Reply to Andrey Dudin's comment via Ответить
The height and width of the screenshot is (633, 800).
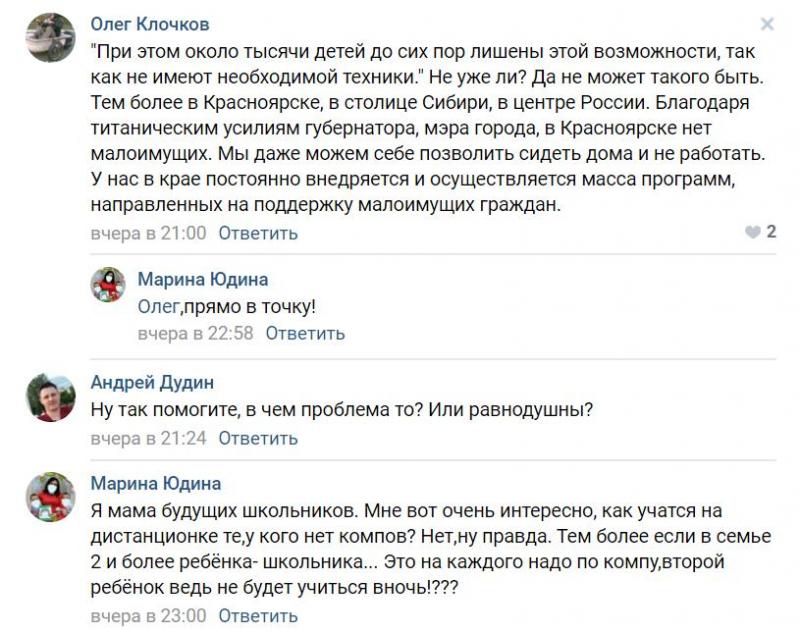[x=258, y=438]
